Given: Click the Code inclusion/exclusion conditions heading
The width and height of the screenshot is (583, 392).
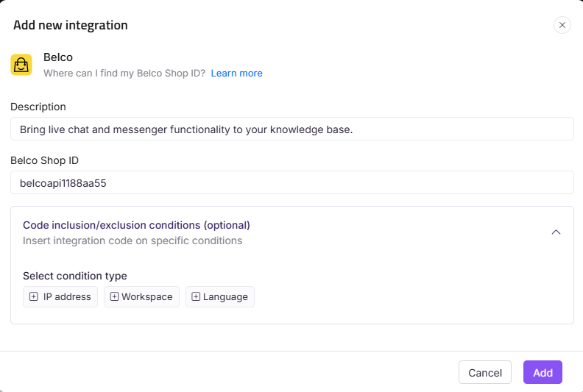Looking at the screenshot, I should 136,225.
